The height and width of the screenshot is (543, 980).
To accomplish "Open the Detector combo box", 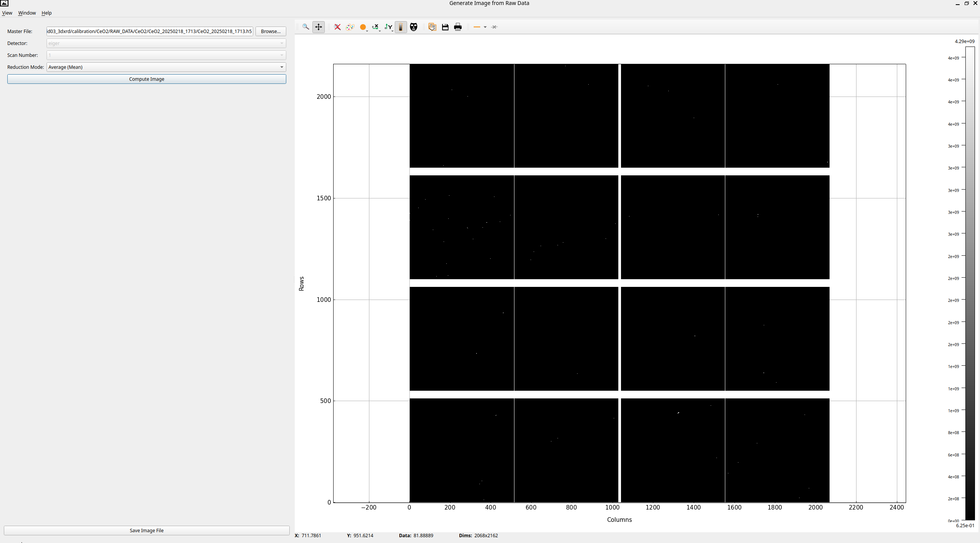I will pos(166,43).
